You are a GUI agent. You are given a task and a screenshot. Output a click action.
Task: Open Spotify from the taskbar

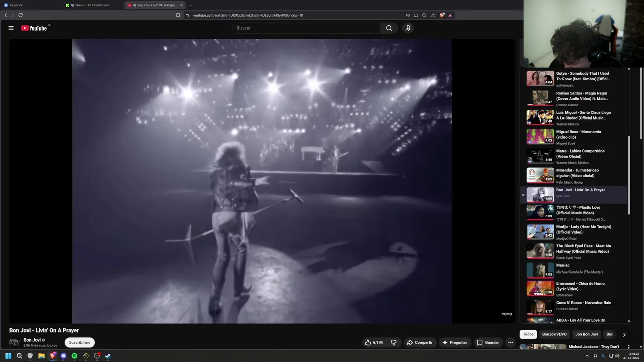pos(74,356)
